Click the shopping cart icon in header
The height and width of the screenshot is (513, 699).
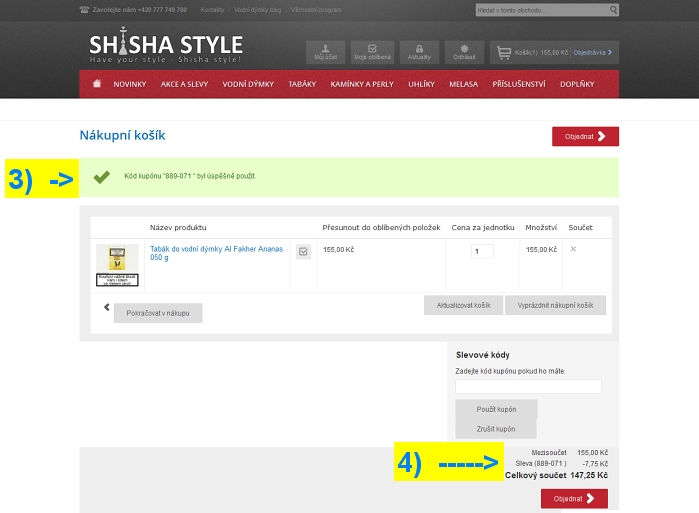504,53
